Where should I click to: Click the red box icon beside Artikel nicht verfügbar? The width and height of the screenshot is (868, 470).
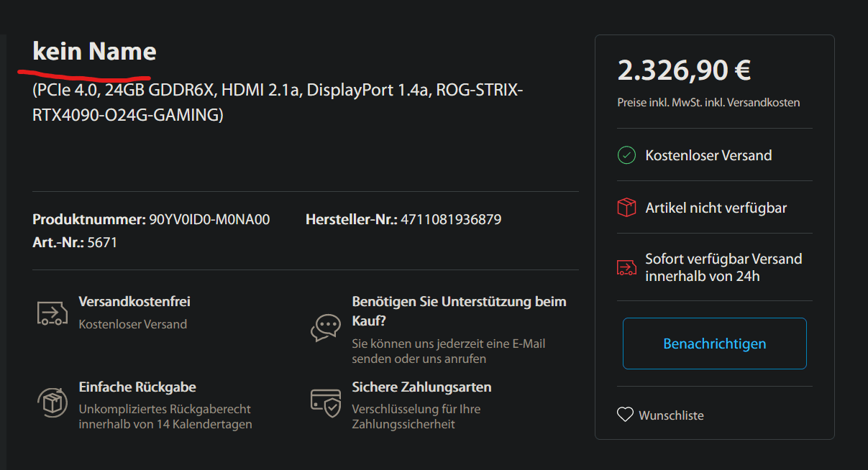(x=626, y=208)
